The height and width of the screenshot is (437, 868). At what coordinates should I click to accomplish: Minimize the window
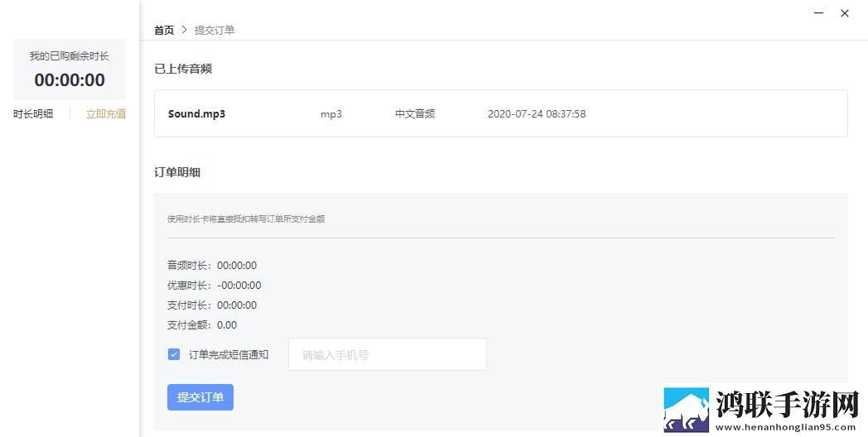coord(819,13)
